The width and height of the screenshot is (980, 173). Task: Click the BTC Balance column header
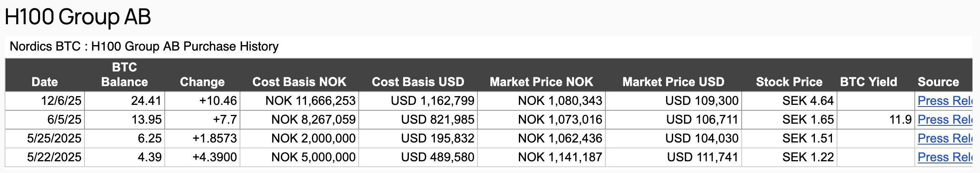(x=125, y=74)
